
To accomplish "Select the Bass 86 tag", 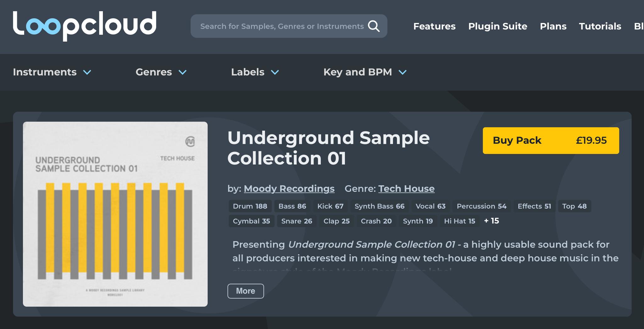I will (292, 206).
